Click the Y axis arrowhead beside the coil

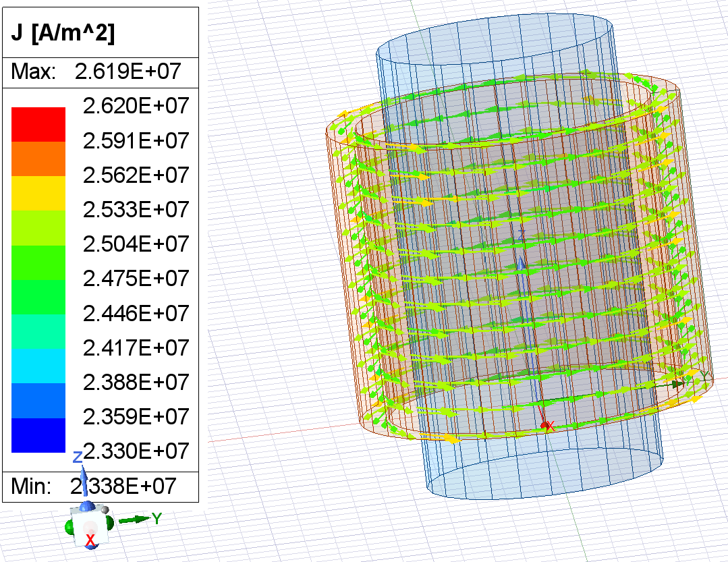click(678, 383)
